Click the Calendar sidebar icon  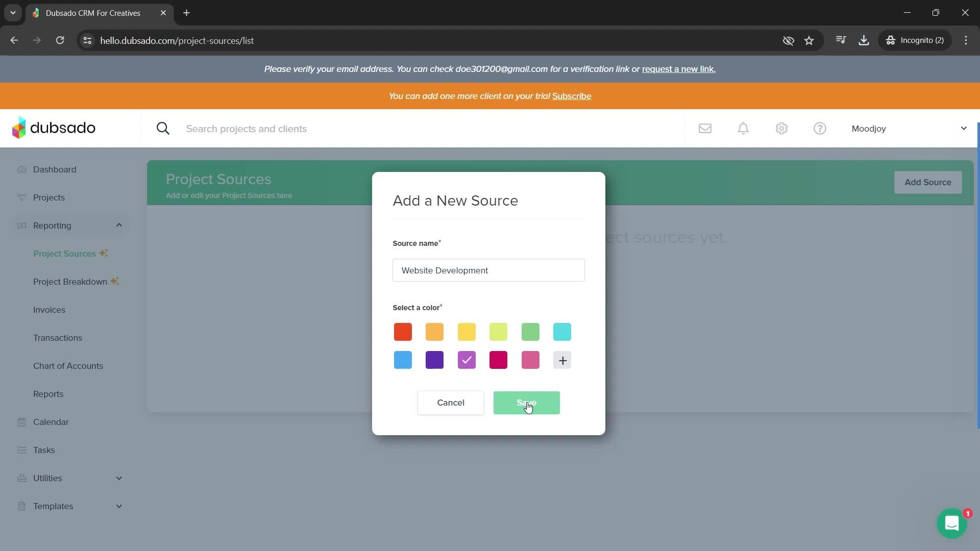click(x=21, y=422)
